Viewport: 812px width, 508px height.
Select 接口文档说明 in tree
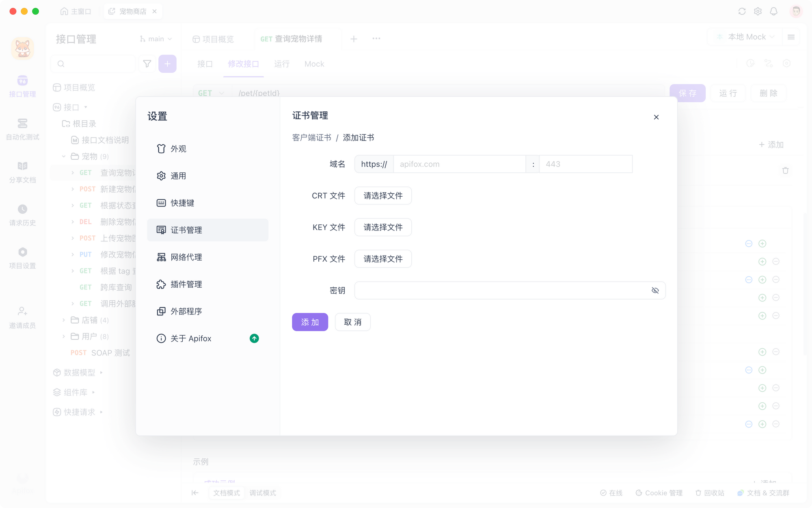100,140
